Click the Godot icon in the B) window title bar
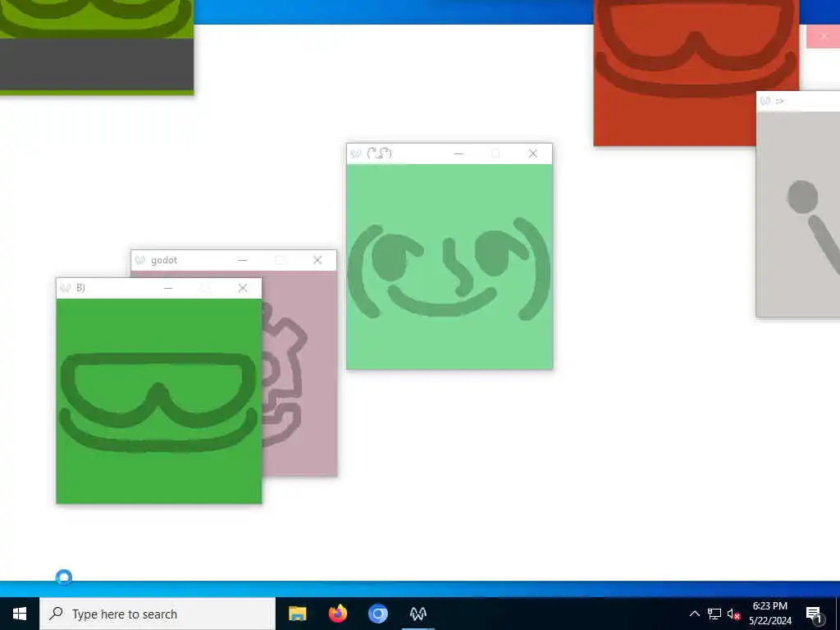Viewport: 840px width, 630px height. click(66, 288)
